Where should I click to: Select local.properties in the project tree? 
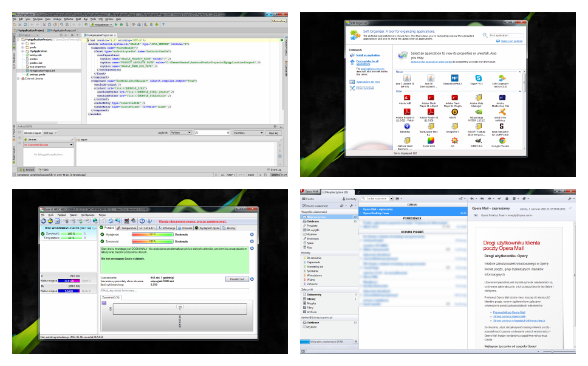pos(36,67)
